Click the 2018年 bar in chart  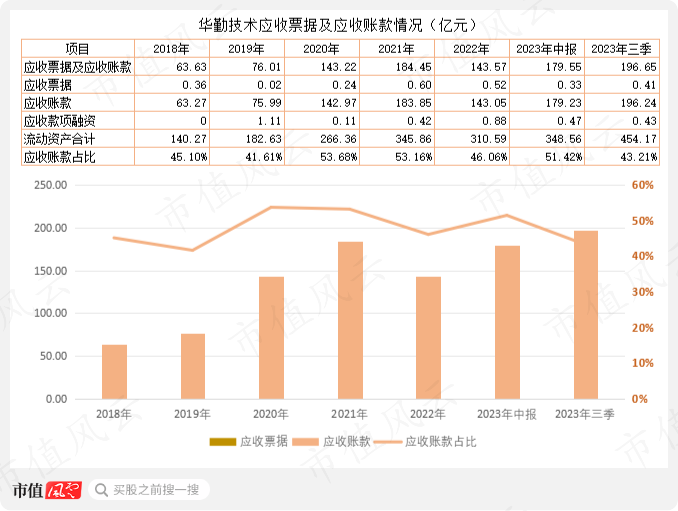(x=115, y=372)
